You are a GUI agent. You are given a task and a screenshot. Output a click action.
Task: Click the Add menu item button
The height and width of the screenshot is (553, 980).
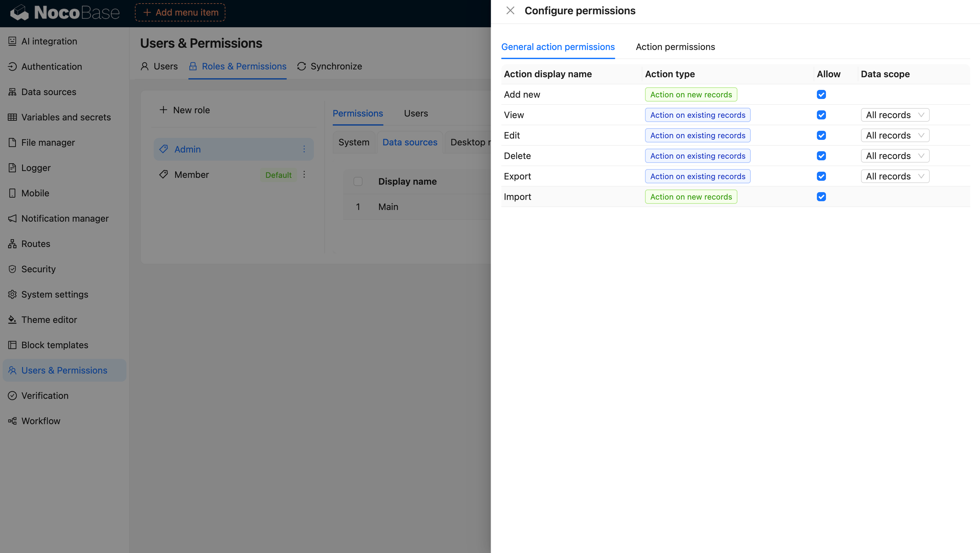pyautogui.click(x=180, y=13)
